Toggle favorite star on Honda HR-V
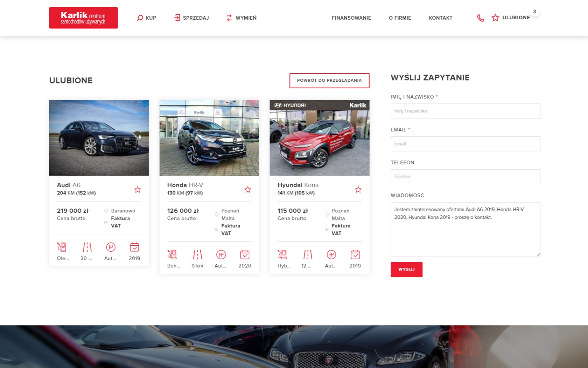Screen dimensions: 588x368 coord(248,190)
